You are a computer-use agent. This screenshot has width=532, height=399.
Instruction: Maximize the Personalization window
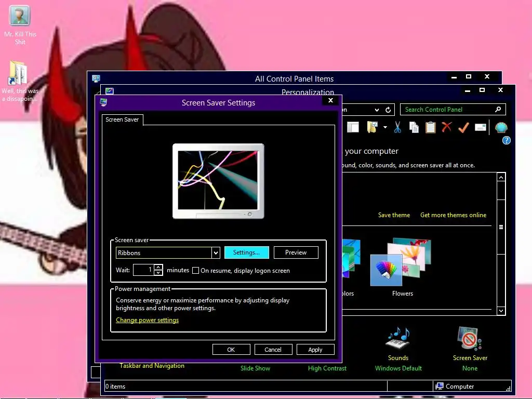tap(482, 90)
